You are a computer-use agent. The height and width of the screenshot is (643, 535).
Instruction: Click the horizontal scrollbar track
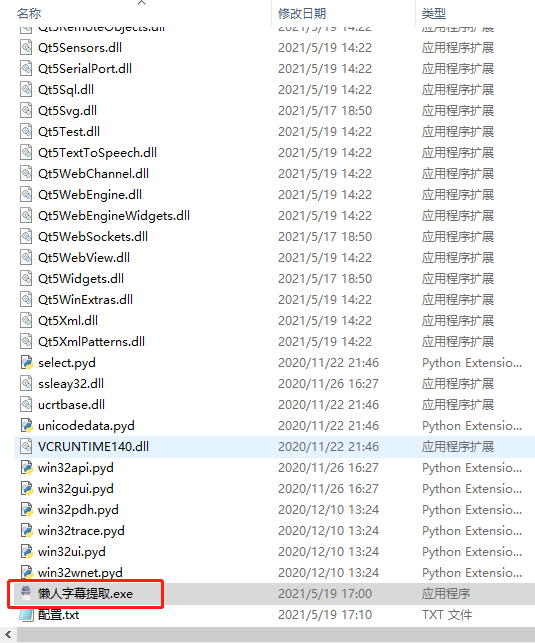point(275,635)
